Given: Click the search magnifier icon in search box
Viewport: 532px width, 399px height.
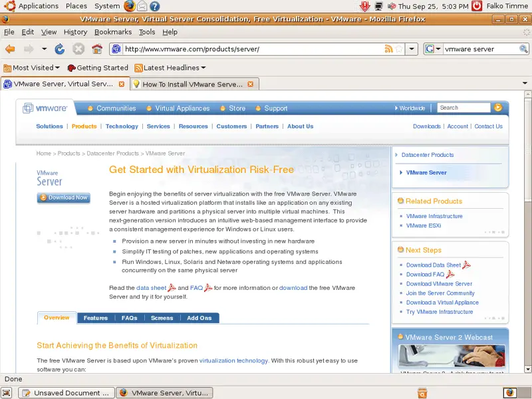Looking at the screenshot, I should click(523, 49).
